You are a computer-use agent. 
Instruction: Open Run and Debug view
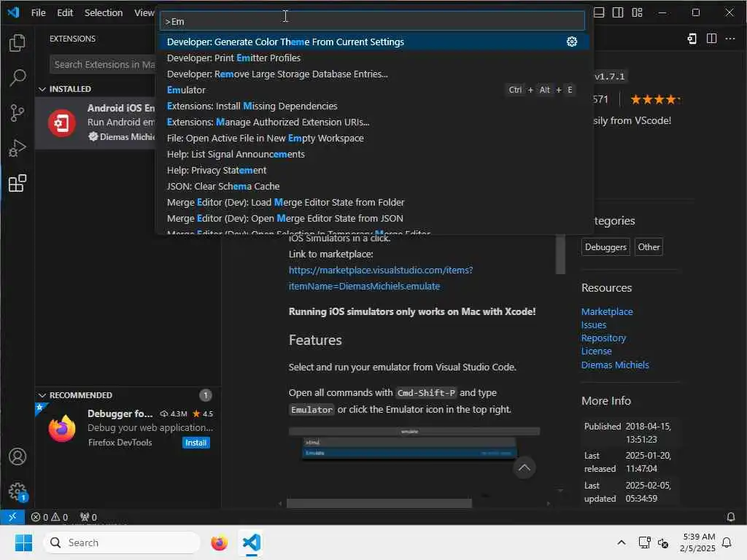pyautogui.click(x=18, y=148)
